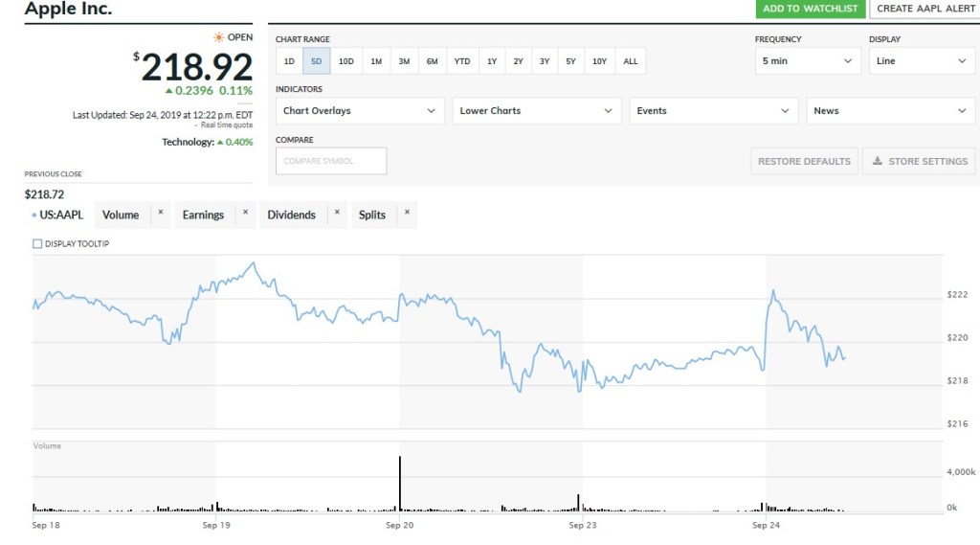Choose the 10Y chart range
980x545 pixels.
click(x=599, y=61)
